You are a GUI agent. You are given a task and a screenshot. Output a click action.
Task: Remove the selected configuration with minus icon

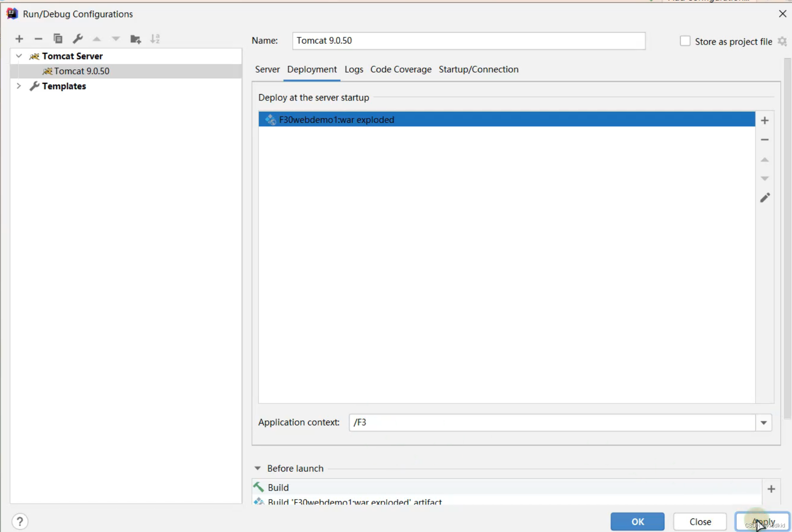click(x=38, y=39)
